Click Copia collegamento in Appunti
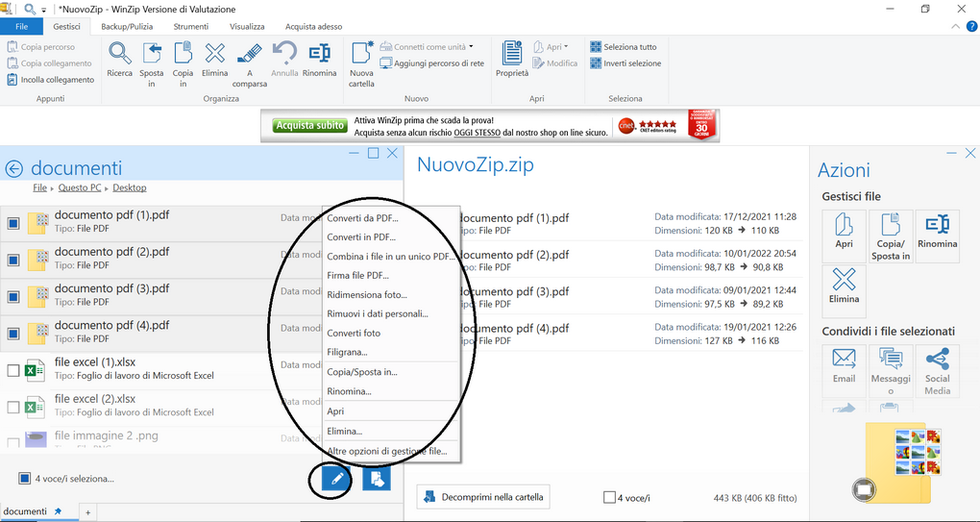 pyautogui.click(x=49, y=63)
